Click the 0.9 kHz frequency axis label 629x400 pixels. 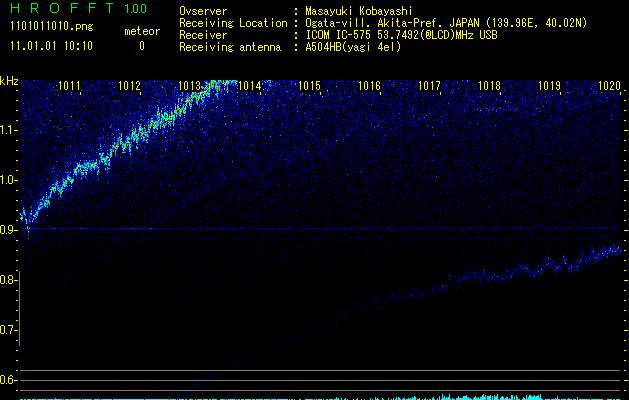pos(8,230)
